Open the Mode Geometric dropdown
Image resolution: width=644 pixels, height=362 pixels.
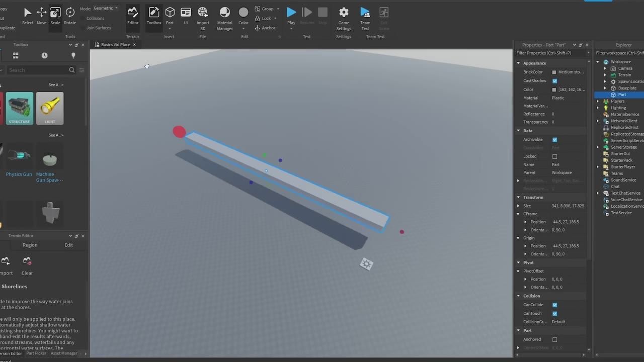coord(106,8)
